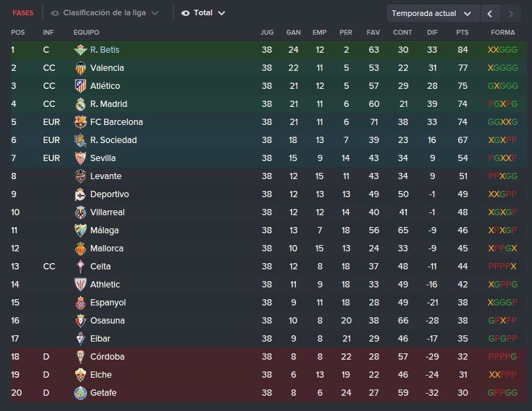Click the Getafe club crest
This screenshot has height=411, width=532.
tap(81, 393)
